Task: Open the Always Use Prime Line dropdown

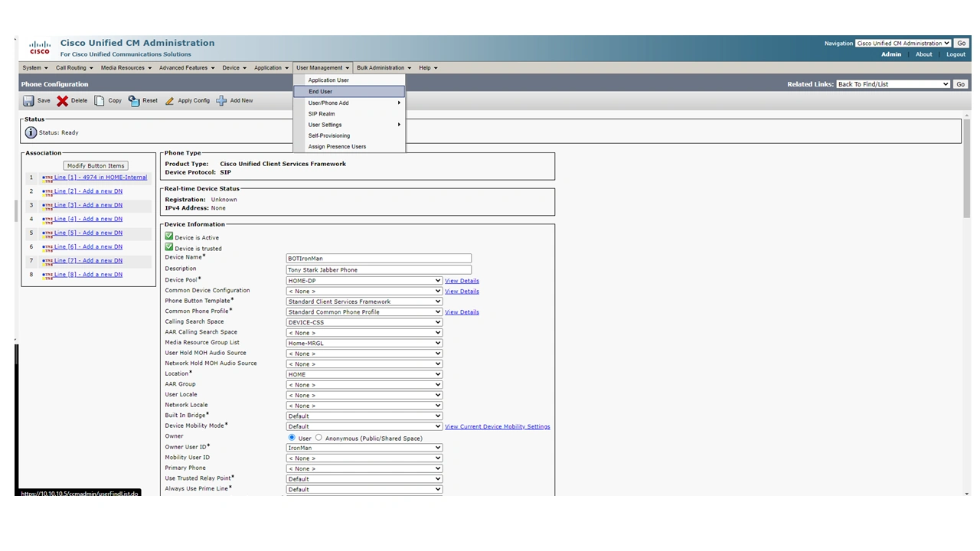Action: (x=364, y=489)
